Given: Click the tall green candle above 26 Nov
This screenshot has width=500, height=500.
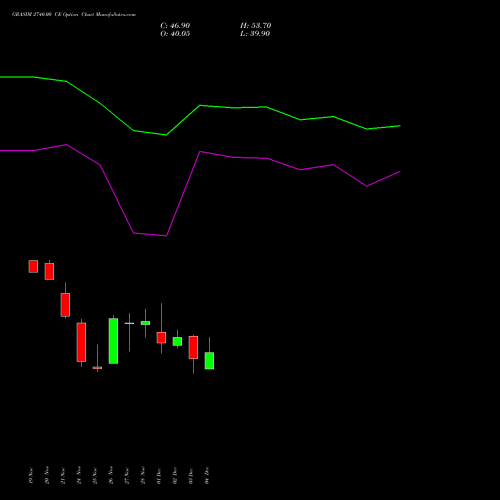Looking at the screenshot, I should tap(113, 341).
